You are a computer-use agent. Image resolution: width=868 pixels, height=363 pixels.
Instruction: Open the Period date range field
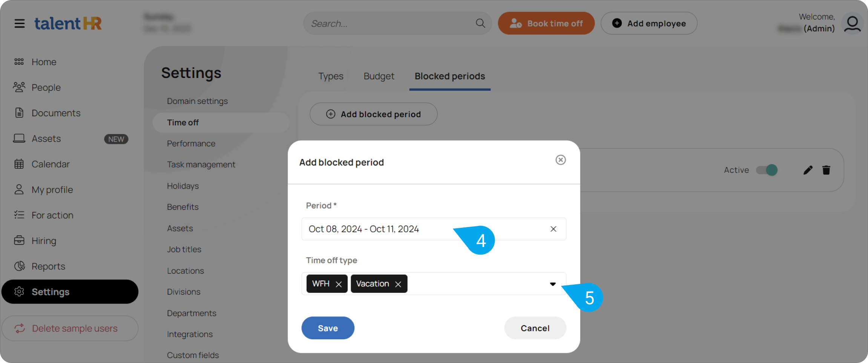[434, 229]
